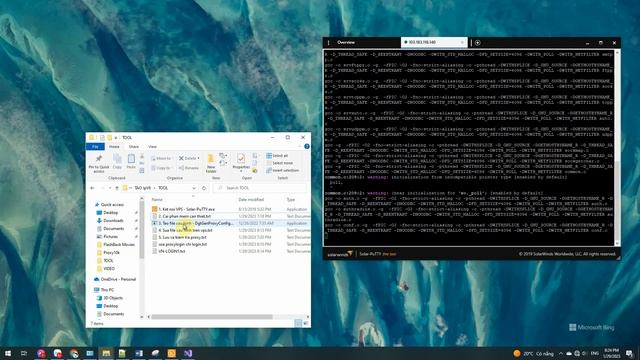Open the File tab in Explorer
The height and width of the screenshot is (360, 640).
95,147
